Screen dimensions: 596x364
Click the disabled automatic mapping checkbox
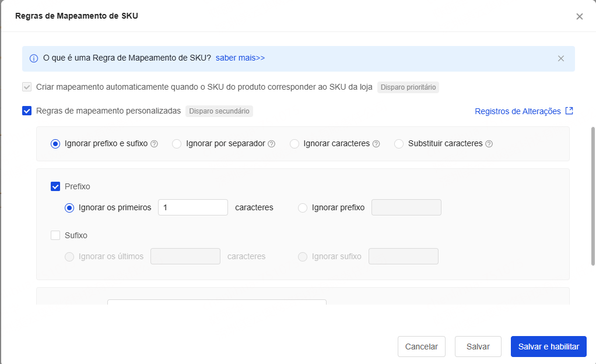(x=27, y=87)
